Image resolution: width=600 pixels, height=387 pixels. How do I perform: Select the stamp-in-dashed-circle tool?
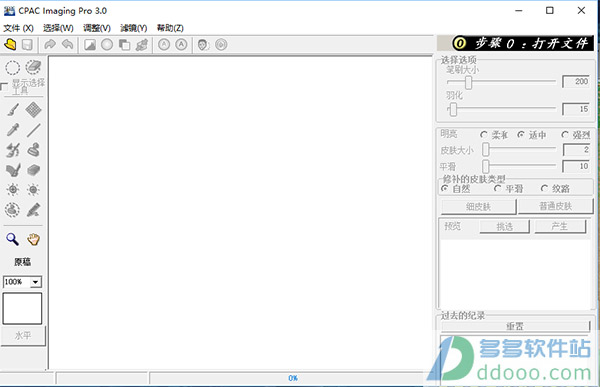tap(13, 210)
